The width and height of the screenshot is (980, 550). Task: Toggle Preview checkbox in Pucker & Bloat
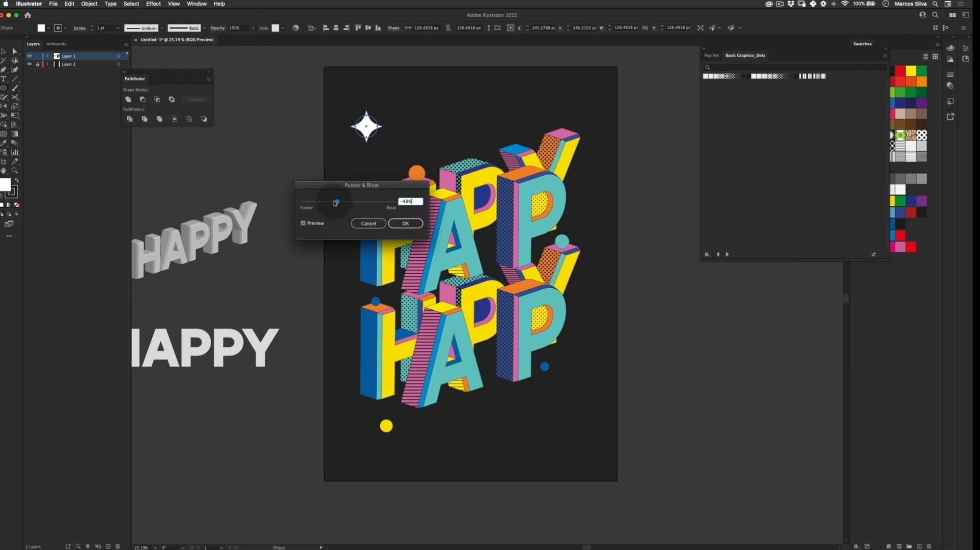tap(303, 223)
